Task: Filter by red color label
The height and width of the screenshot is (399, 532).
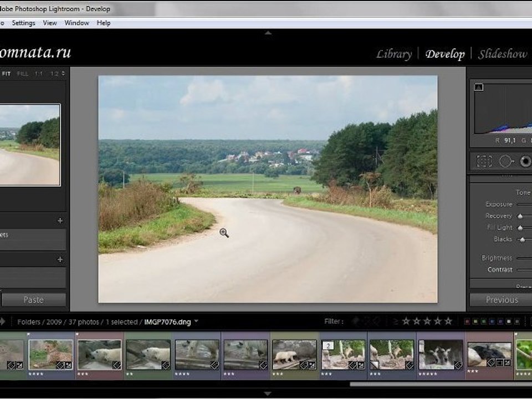Action: [x=467, y=321]
